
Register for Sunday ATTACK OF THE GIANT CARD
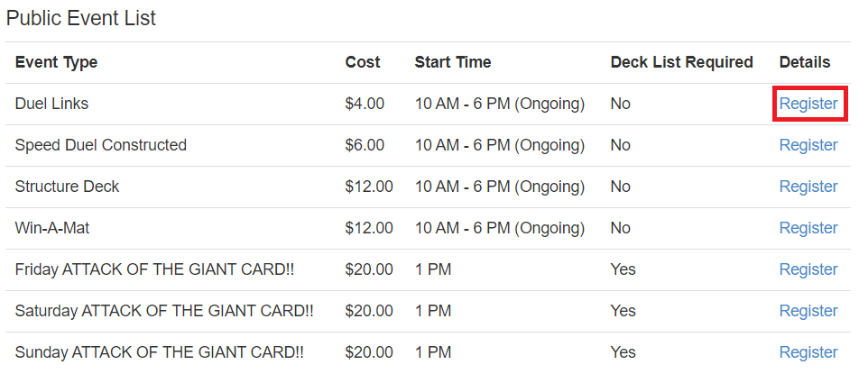[x=808, y=352]
